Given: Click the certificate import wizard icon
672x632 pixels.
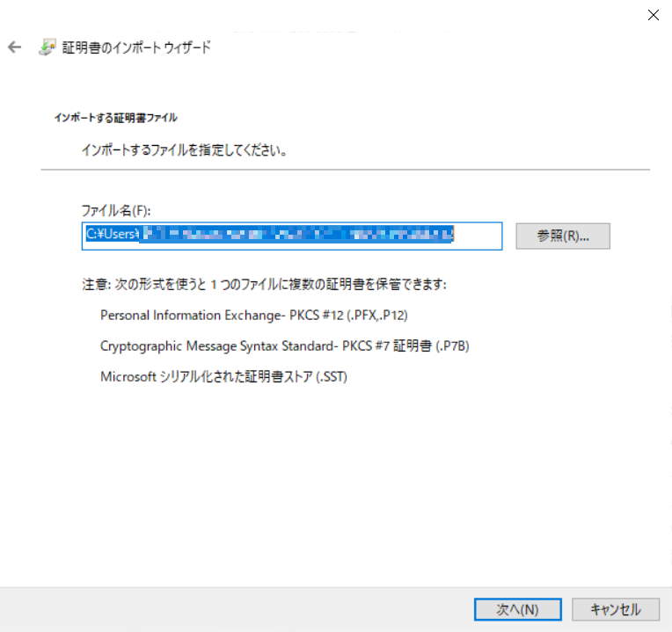Looking at the screenshot, I should click(x=47, y=47).
